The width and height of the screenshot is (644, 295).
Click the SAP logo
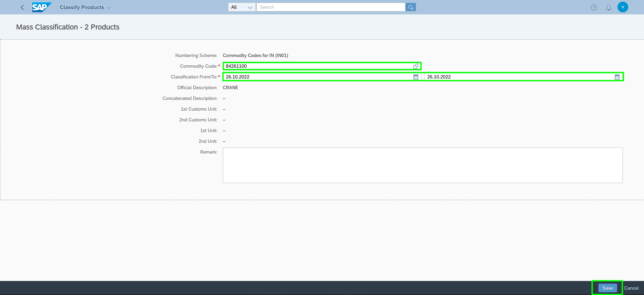(x=42, y=7)
